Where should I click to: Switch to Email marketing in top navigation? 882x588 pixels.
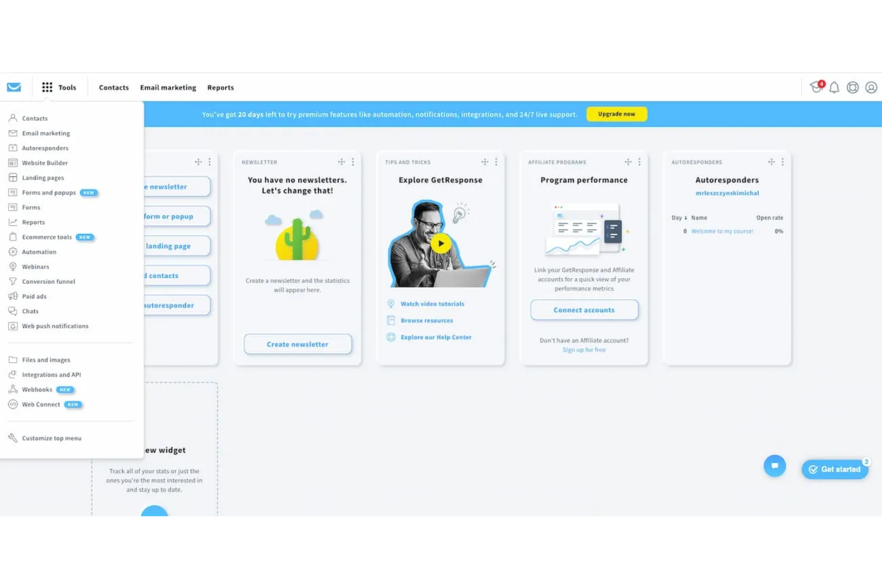point(167,87)
